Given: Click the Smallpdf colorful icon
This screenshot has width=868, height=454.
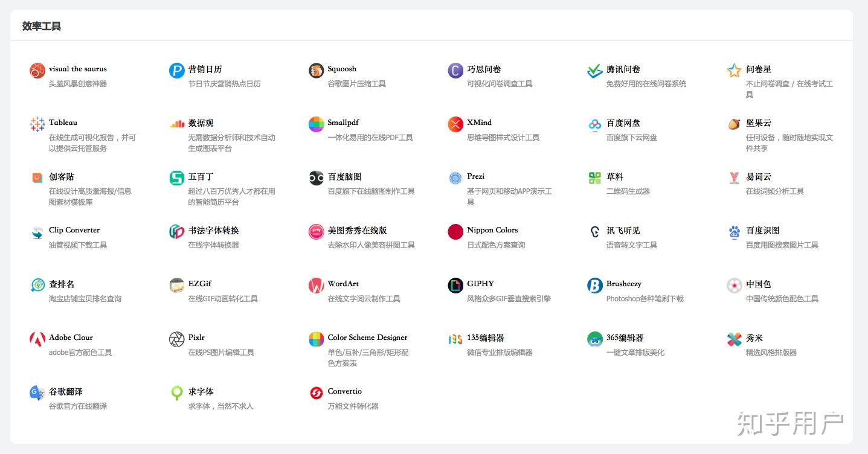Looking at the screenshot, I should pos(316,124).
